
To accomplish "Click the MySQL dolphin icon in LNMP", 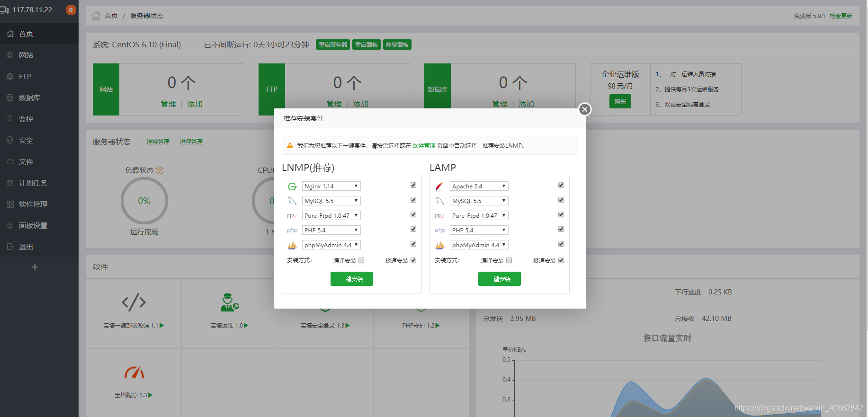I will [x=292, y=201].
